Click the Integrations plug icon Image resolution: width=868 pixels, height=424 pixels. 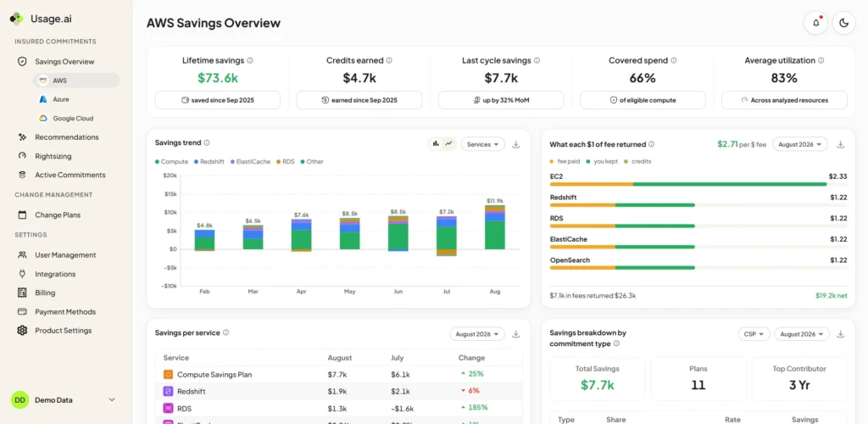point(22,274)
